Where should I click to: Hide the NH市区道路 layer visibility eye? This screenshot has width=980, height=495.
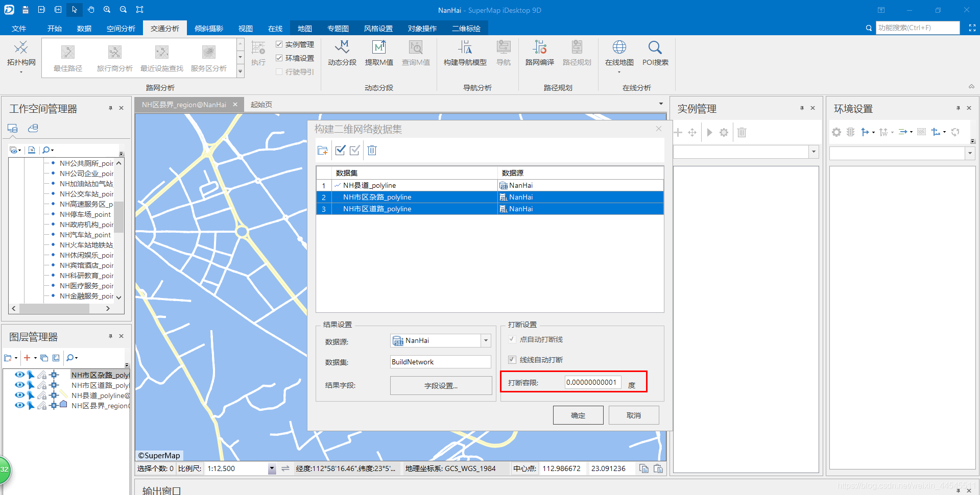[x=20, y=385]
